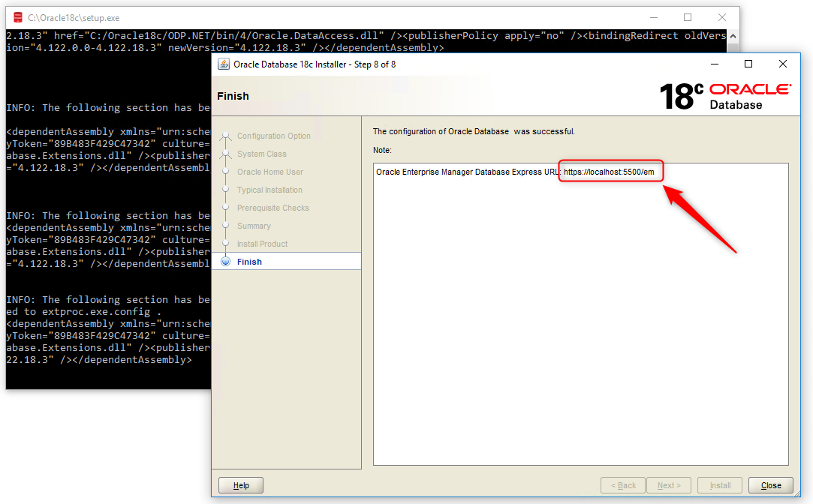Select the Install Product step
This screenshot has height=504, width=813.
pyautogui.click(x=262, y=244)
